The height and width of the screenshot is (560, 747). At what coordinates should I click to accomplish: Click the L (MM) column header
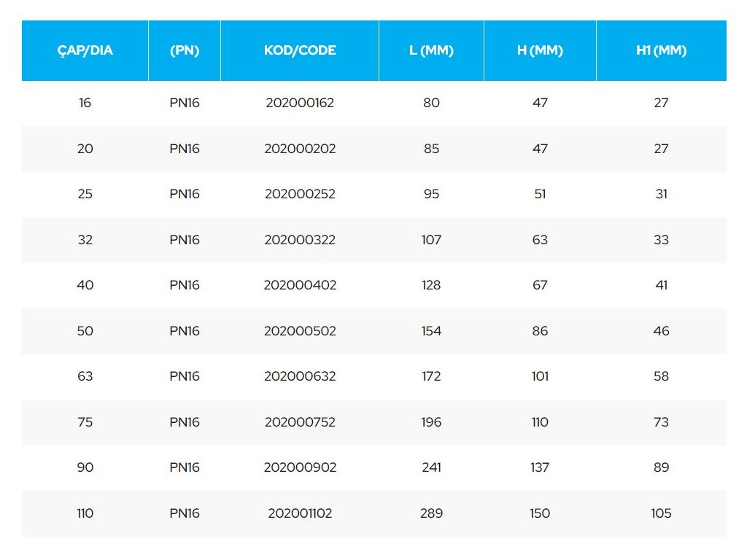[431, 50]
